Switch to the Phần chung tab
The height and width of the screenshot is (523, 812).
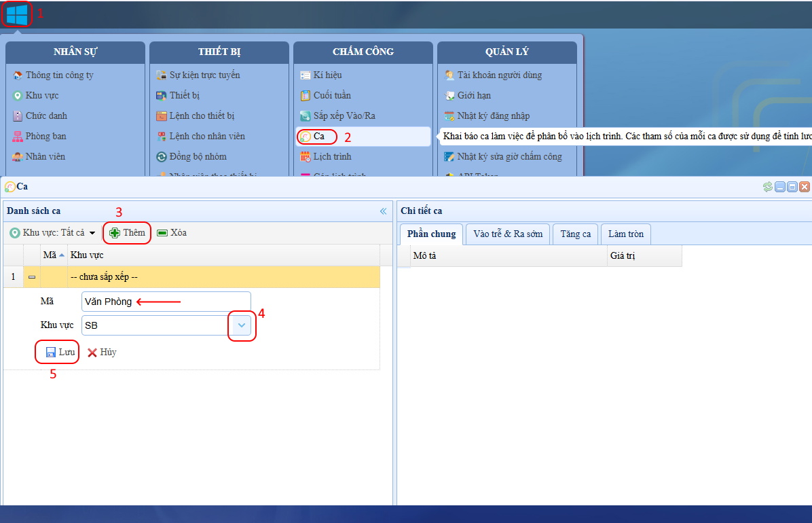tap(431, 234)
